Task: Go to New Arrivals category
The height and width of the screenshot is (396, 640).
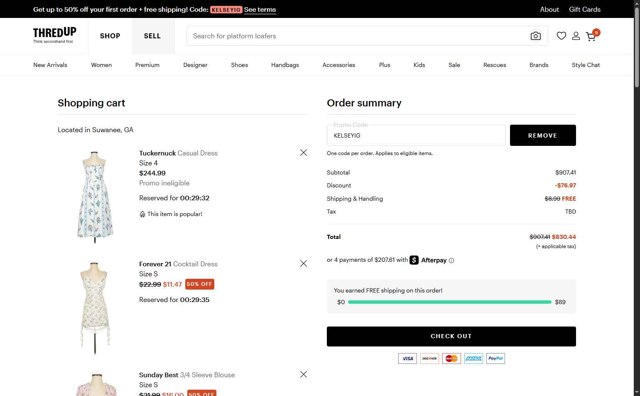Action: point(50,65)
